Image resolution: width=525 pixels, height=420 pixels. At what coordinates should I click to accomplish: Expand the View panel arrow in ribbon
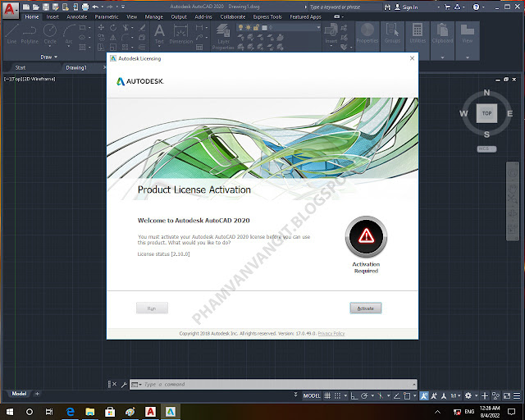click(468, 57)
